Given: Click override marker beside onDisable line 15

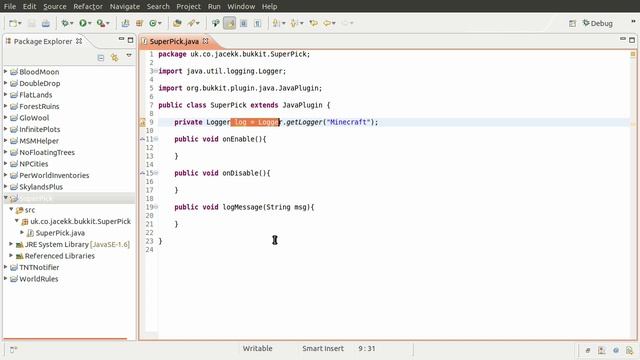Looking at the screenshot, I should pyautogui.click(x=142, y=173).
